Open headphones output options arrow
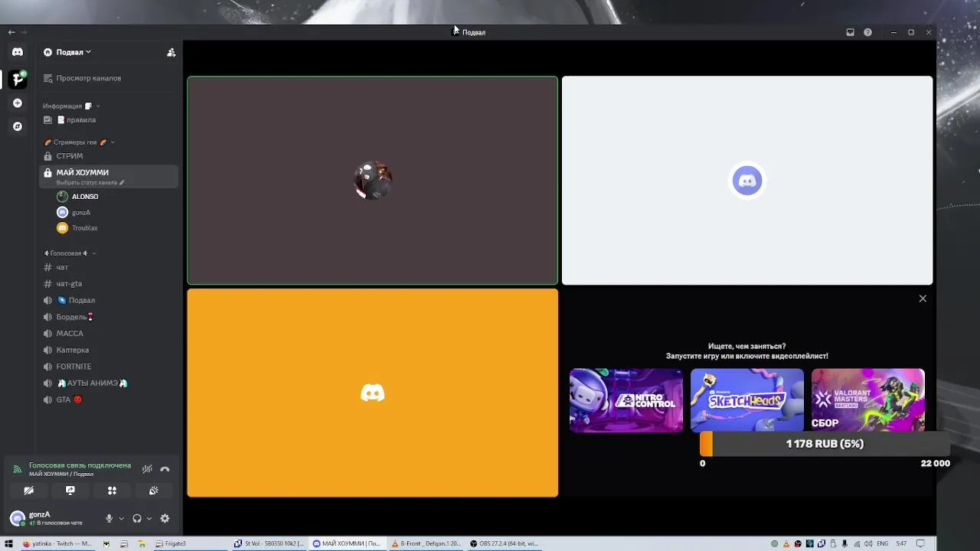 (x=149, y=519)
